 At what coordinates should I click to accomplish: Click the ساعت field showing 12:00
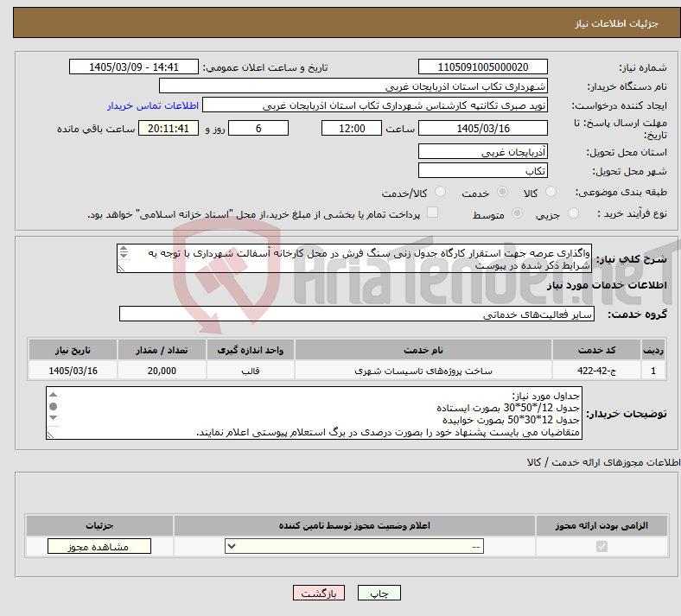pyautogui.click(x=352, y=129)
